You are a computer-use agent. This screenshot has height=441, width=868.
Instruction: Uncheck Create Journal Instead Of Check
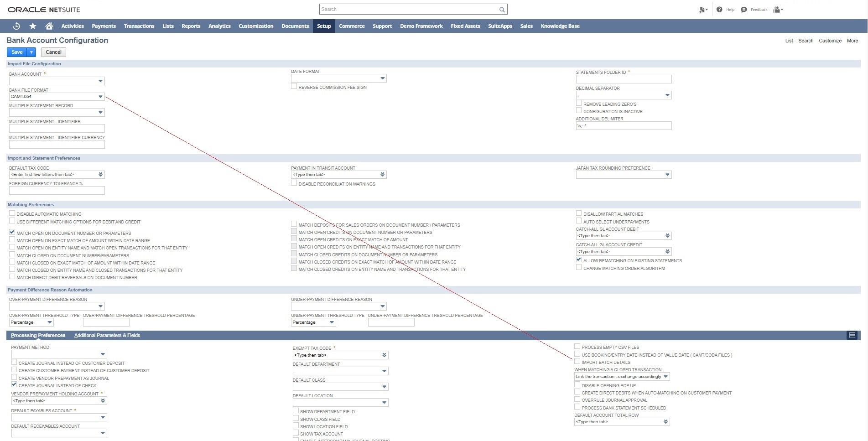(x=14, y=384)
